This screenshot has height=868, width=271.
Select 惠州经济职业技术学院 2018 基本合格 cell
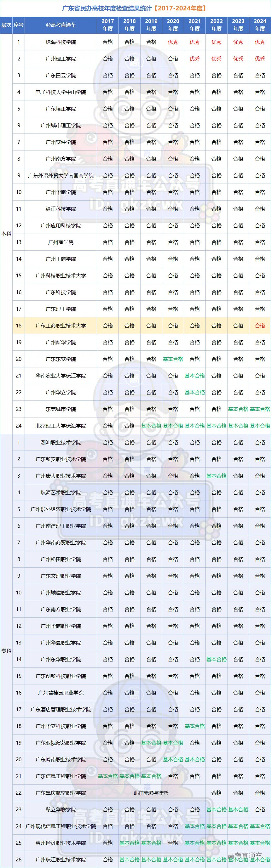tap(130, 843)
